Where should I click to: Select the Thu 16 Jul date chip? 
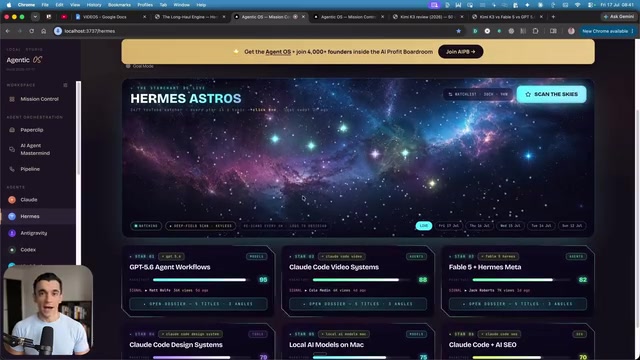pos(480,226)
